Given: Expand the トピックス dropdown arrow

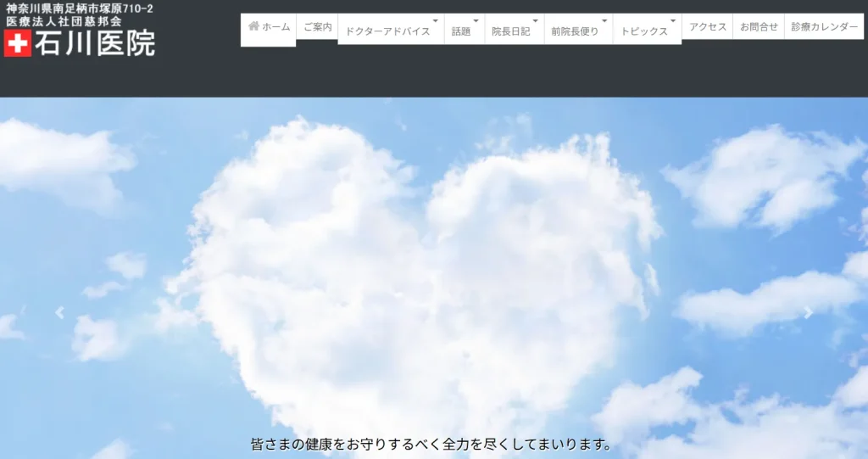Looking at the screenshot, I should click(673, 20).
